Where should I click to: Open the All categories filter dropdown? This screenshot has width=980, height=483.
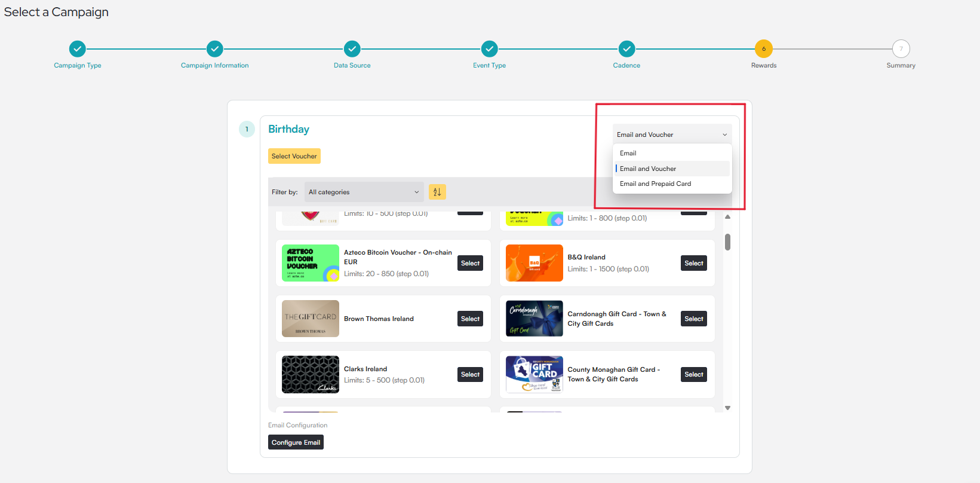tap(364, 192)
